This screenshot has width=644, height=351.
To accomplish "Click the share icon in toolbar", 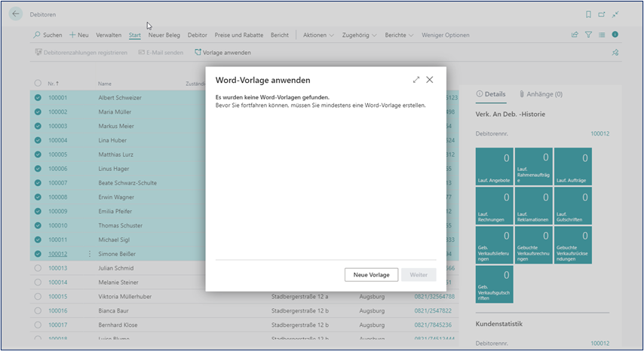I will pyautogui.click(x=575, y=35).
